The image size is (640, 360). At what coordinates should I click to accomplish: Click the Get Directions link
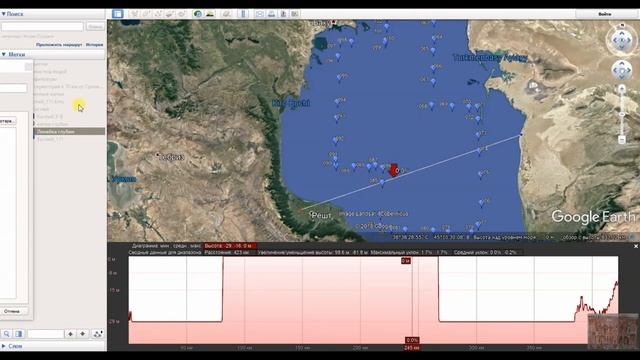pos(59,44)
